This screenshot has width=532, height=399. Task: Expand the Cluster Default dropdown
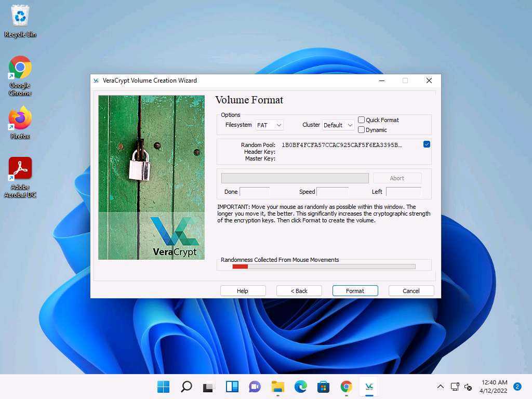338,125
